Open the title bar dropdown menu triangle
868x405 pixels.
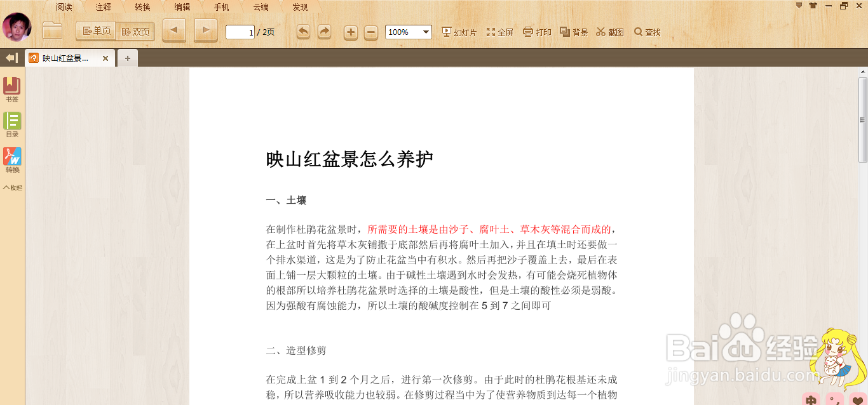pos(799,5)
